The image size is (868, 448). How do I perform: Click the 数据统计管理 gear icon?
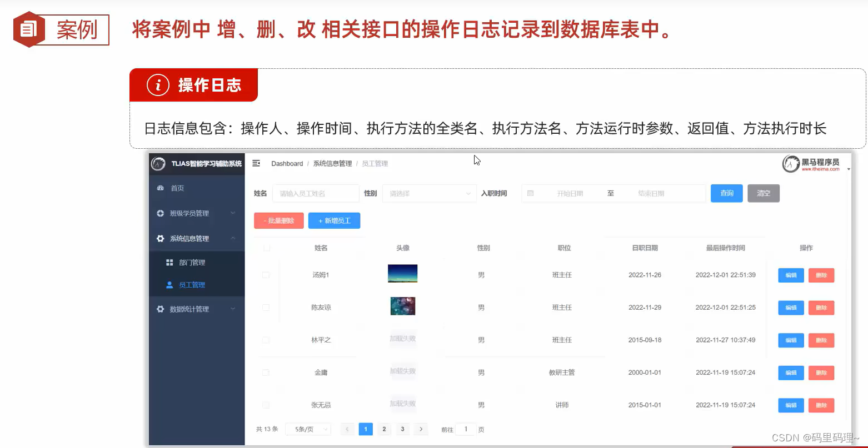(x=161, y=309)
